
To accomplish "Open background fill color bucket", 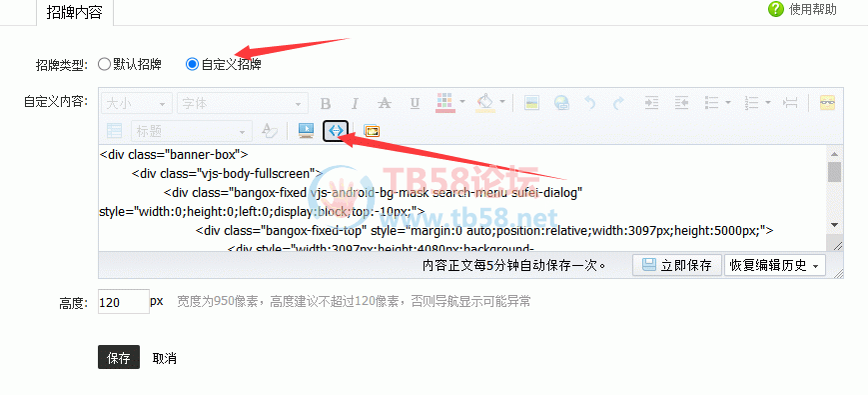I will click(485, 103).
